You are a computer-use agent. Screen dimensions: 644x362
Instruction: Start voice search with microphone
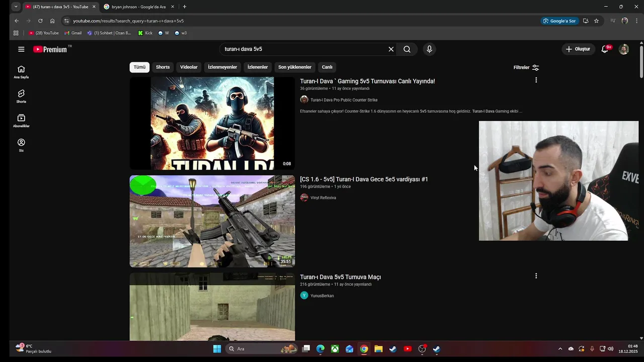[429, 49]
